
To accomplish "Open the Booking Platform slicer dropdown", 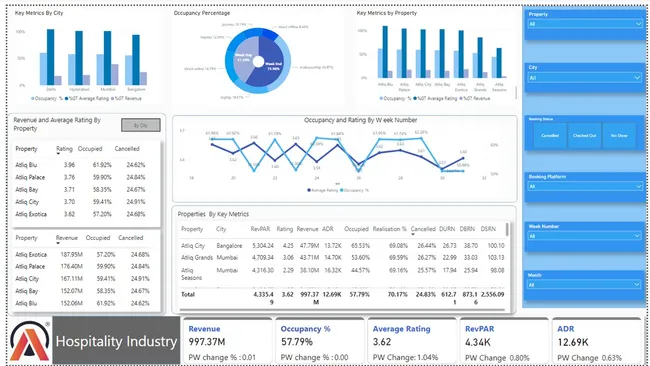I will pyautogui.click(x=585, y=187).
